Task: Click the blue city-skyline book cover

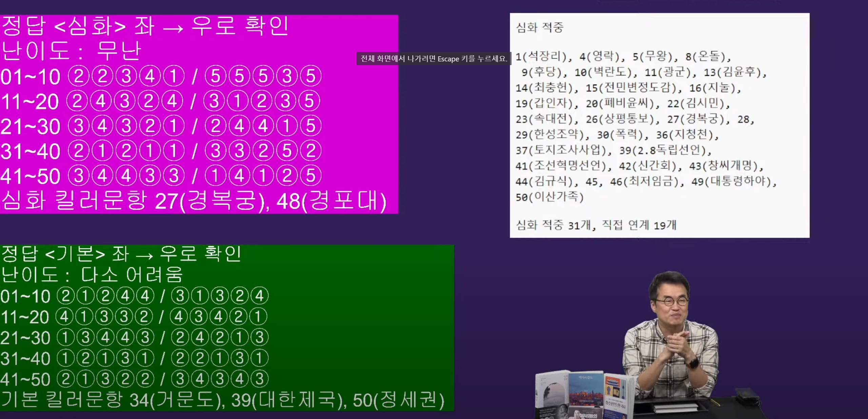Action: coord(586,390)
